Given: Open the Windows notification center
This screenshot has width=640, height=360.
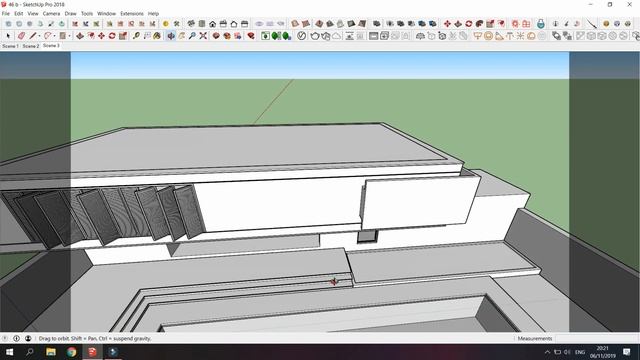Looking at the screenshot, I should (x=627, y=352).
